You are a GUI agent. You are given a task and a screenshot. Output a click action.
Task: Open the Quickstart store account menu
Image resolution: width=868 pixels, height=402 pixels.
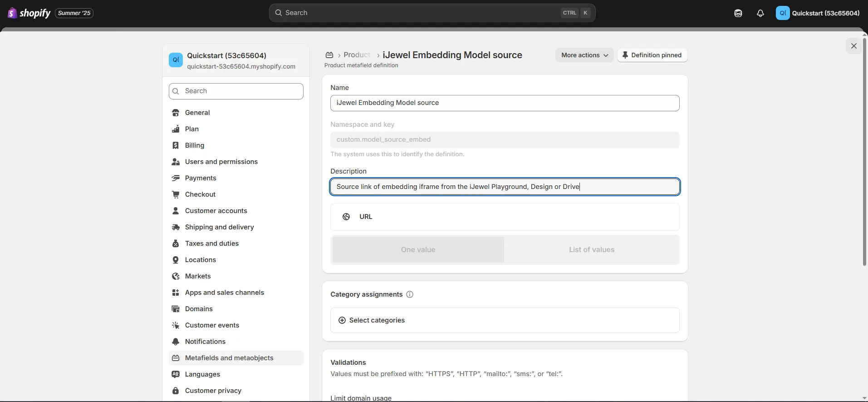[818, 13]
